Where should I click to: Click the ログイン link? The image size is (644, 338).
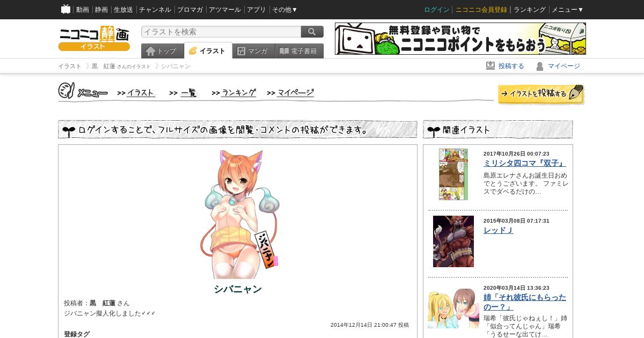[x=437, y=10]
